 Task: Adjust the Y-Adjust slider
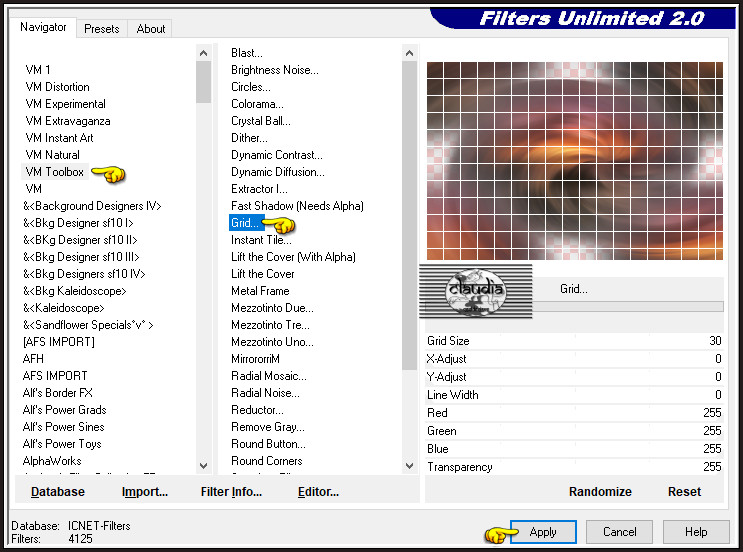click(x=574, y=377)
